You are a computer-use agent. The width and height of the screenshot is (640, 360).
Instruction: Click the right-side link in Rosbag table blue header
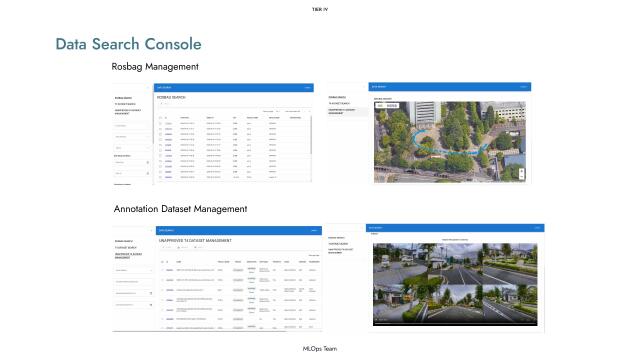click(x=308, y=87)
